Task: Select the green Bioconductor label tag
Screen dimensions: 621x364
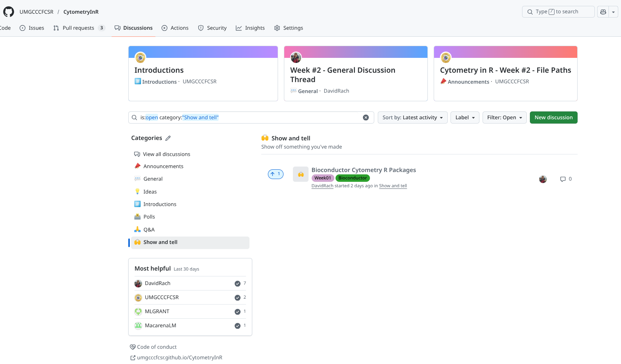Action: pyautogui.click(x=352, y=178)
